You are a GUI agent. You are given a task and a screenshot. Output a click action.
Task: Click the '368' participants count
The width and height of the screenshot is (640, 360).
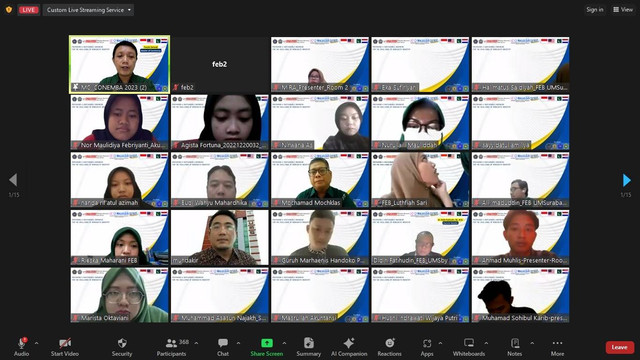[x=184, y=342]
